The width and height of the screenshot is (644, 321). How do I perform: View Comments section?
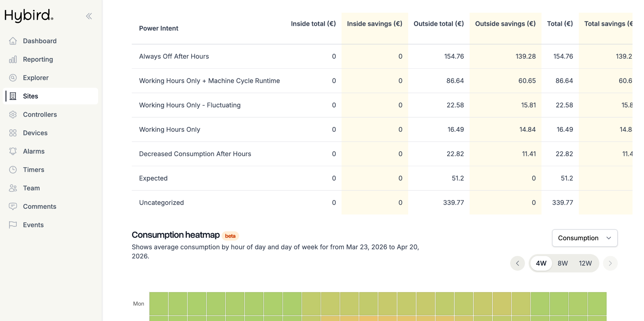click(50, 206)
